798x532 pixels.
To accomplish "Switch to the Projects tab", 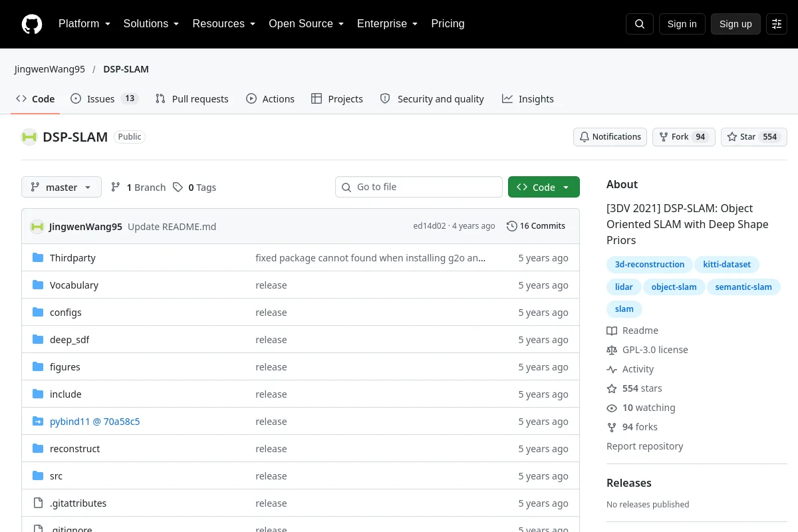I will (337, 99).
